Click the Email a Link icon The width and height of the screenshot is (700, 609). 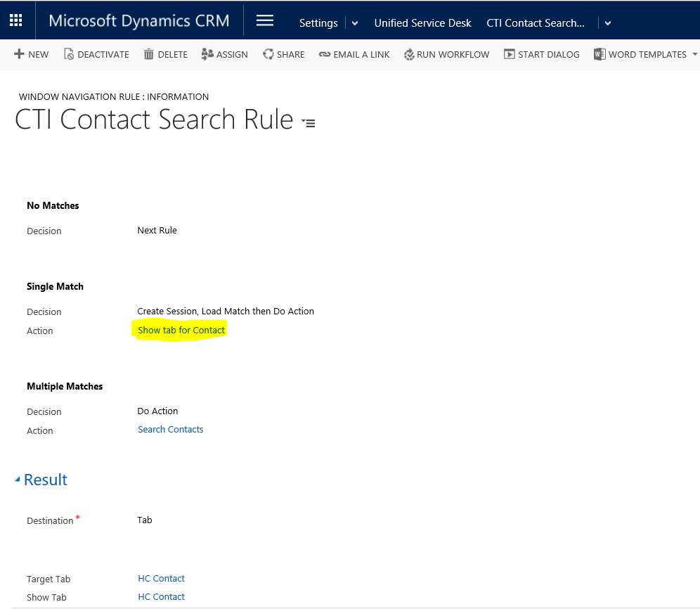coord(325,54)
